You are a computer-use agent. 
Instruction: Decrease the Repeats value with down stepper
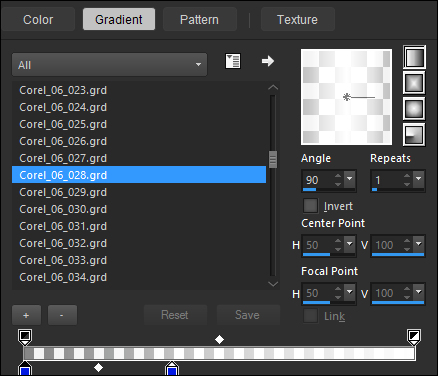click(x=407, y=184)
